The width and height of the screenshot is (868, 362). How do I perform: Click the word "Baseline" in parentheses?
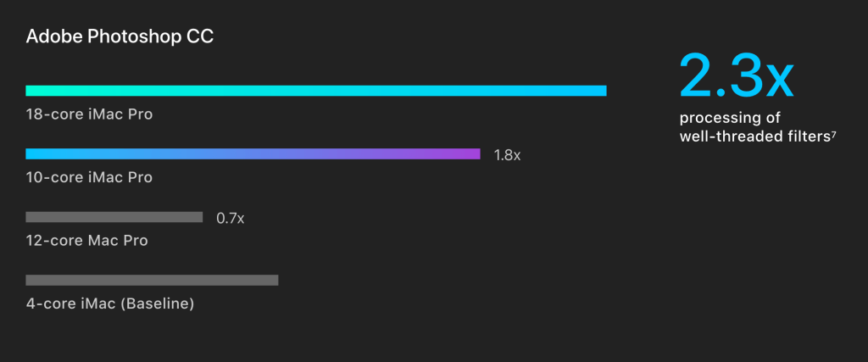159,304
